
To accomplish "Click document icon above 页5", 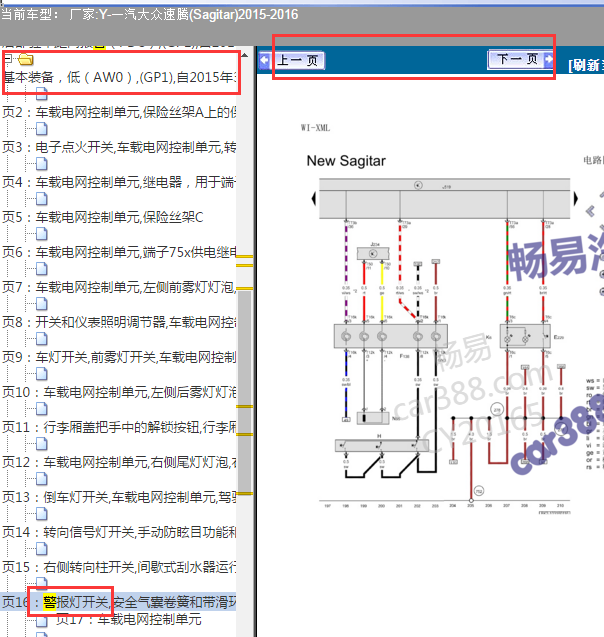I will (x=41, y=199).
